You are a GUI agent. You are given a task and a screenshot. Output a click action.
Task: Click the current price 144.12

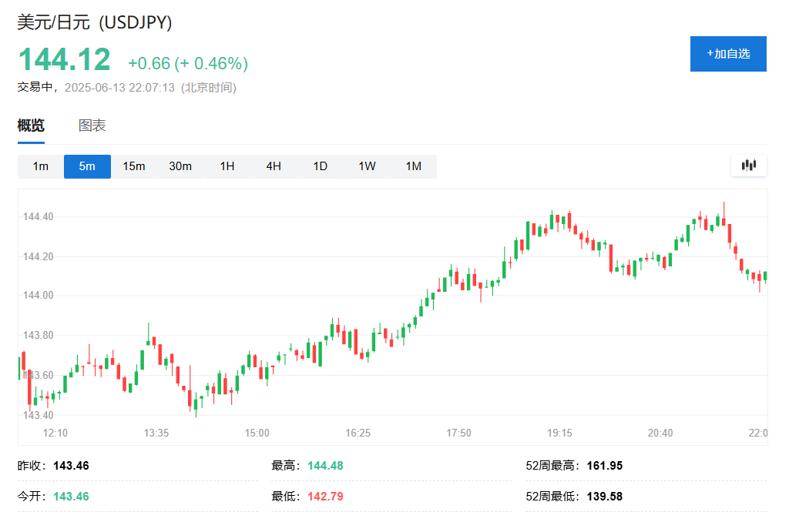(x=65, y=59)
